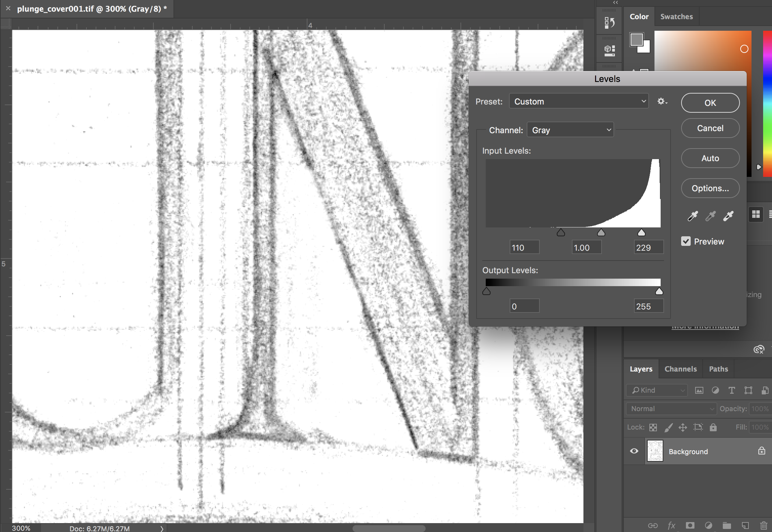Hide the Background layer with eye icon
Screen dimensions: 772x532
(x=634, y=451)
